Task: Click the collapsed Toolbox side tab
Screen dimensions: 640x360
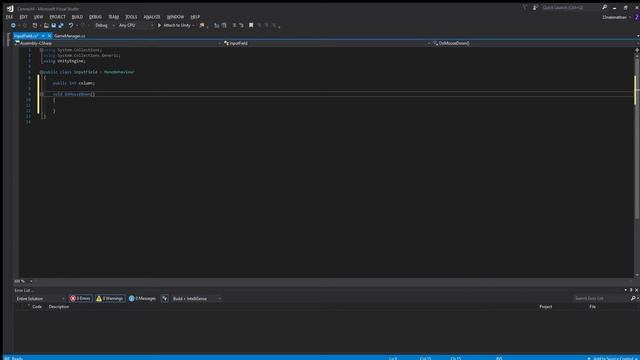Action: point(8,39)
